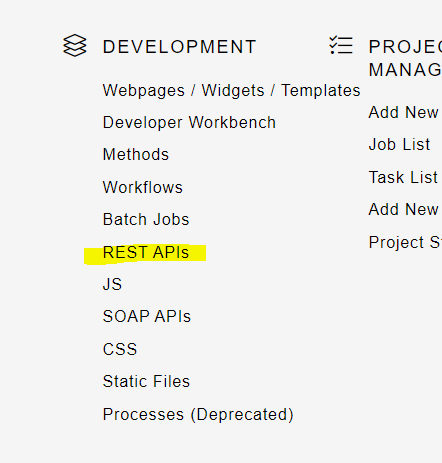Viewport: 442px width, 463px height.
Task: Open the Project Management section heading
Action: 405,58
